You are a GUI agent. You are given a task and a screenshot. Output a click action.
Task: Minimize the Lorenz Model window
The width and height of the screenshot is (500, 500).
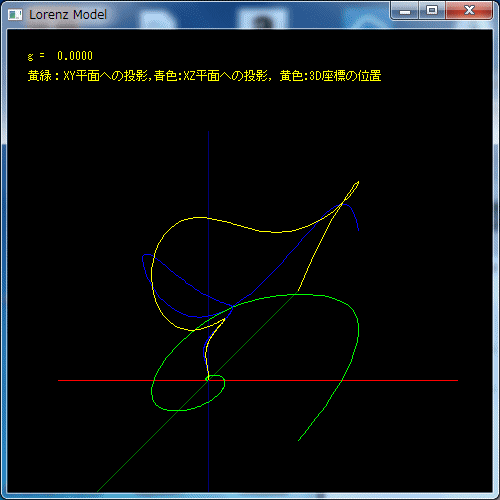(x=405, y=11)
